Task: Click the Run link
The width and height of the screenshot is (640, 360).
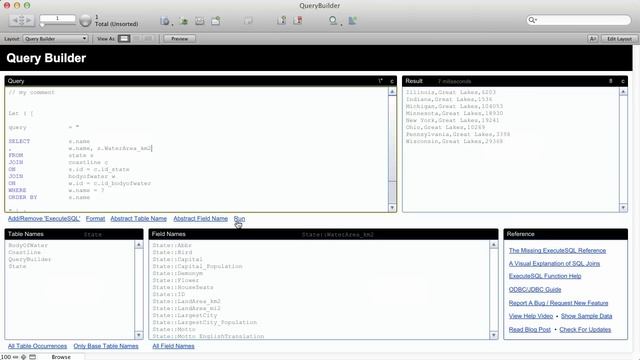Action: click(239, 219)
